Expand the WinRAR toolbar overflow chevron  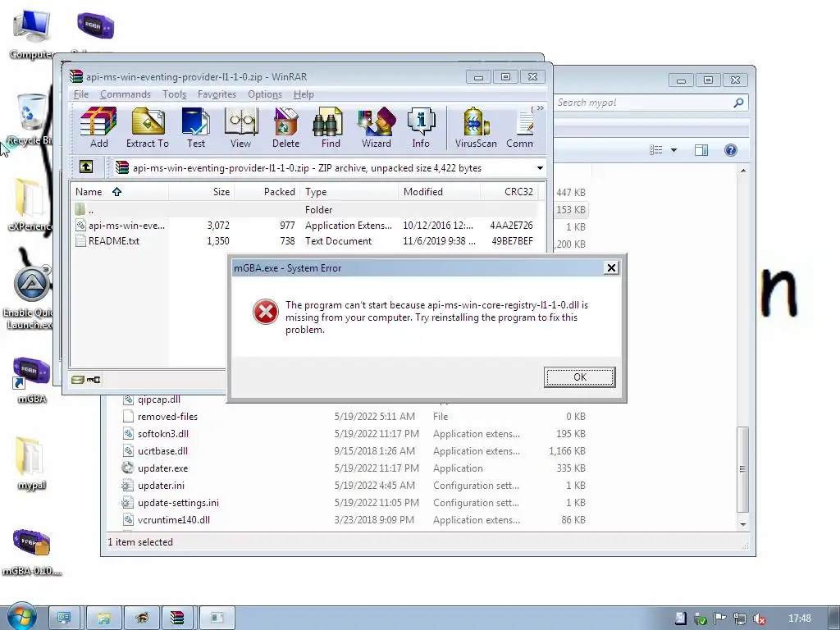tap(541, 108)
